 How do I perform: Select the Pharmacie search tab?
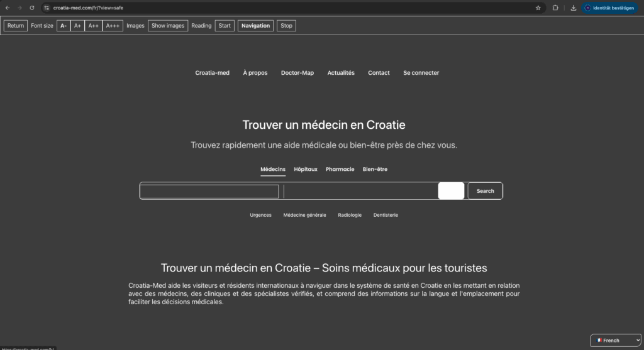point(340,169)
